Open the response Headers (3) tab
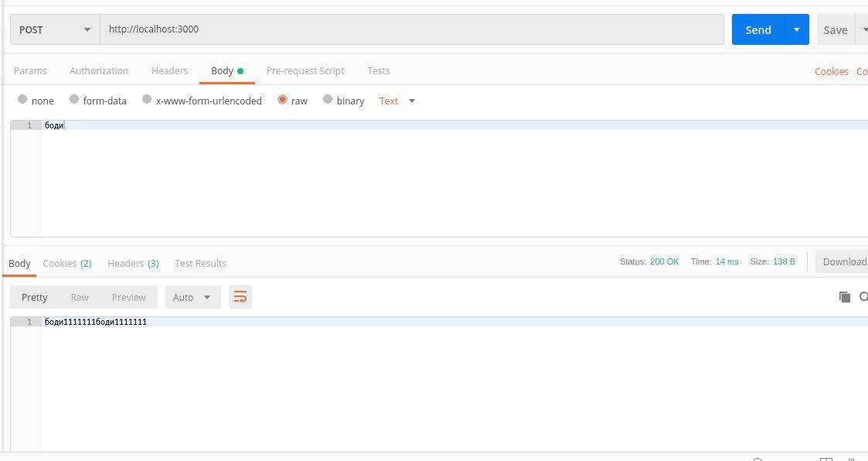The image size is (868, 461). pos(133,263)
